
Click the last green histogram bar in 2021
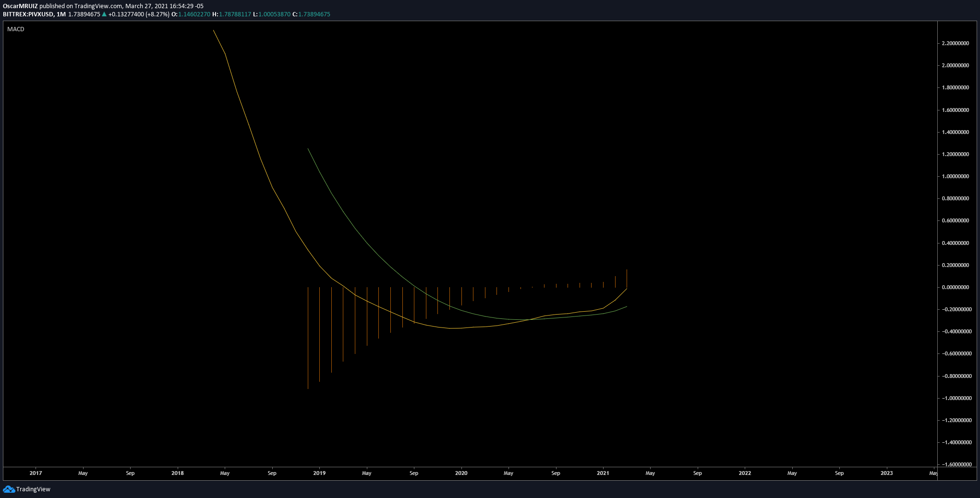[x=627, y=279]
